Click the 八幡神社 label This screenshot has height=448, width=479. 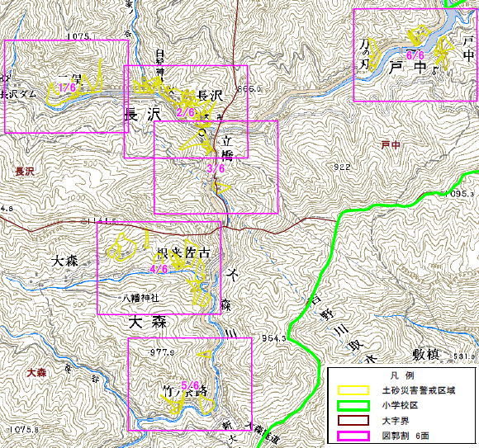point(140,298)
